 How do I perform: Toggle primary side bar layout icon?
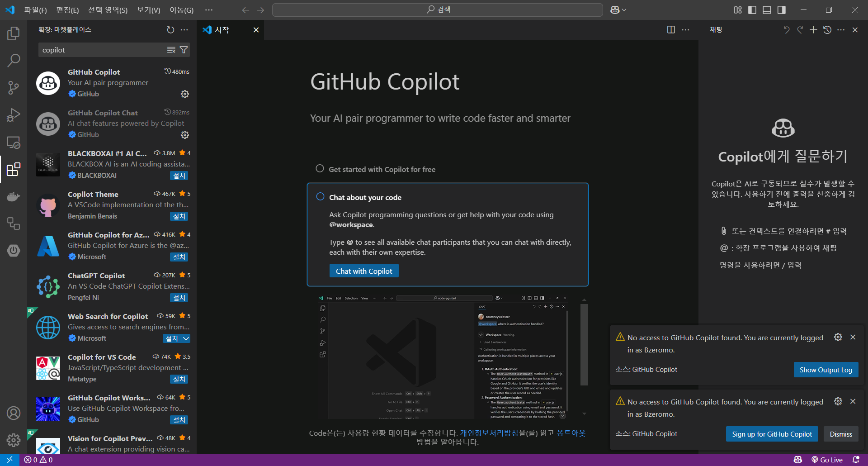[x=752, y=10]
